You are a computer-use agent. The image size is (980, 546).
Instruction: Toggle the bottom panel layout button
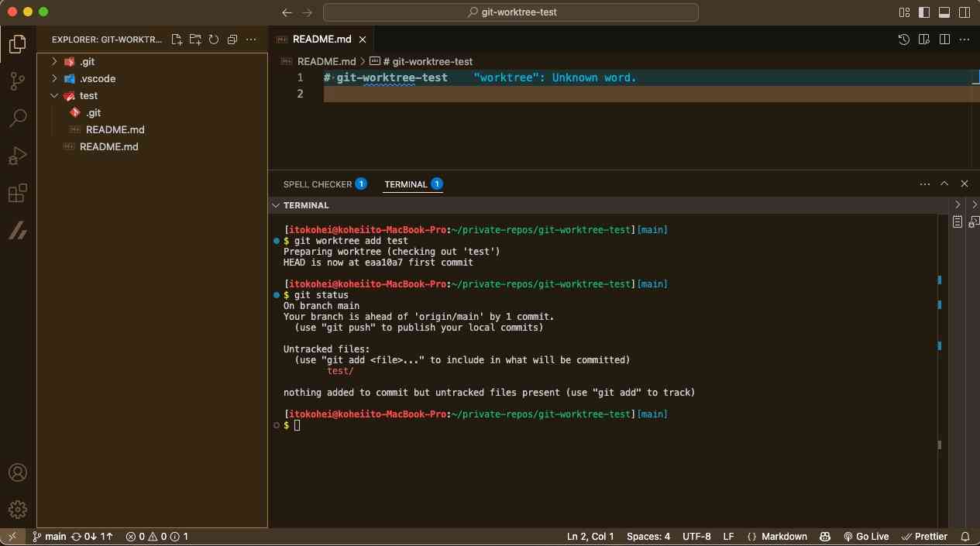pyautogui.click(x=944, y=12)
